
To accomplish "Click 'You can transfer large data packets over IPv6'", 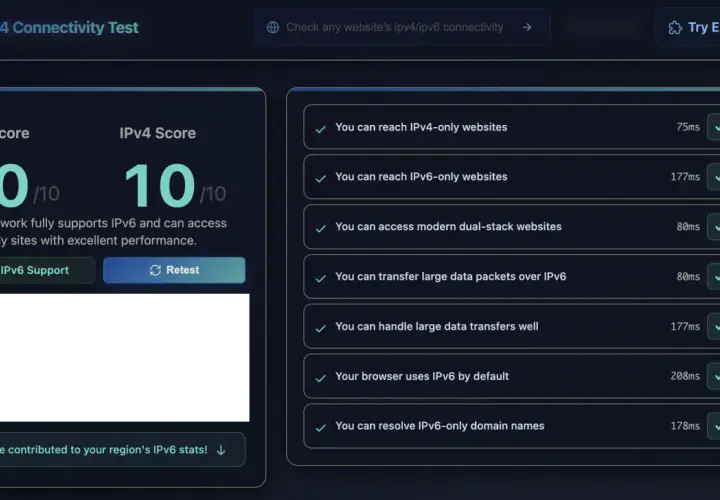I will (450, 276).
